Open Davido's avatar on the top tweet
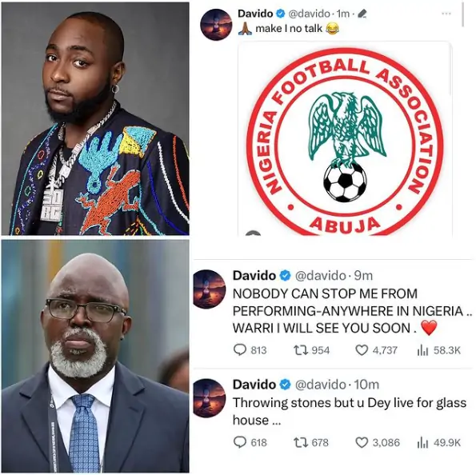Image resolution: width=476 pixels, height=475 pixels. click(x=216, y=25)
